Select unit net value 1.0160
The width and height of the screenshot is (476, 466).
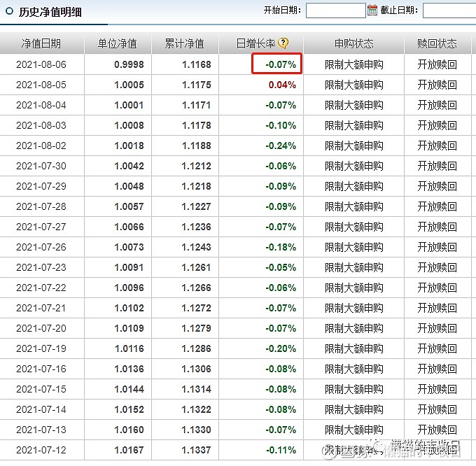tap(129, 430)
